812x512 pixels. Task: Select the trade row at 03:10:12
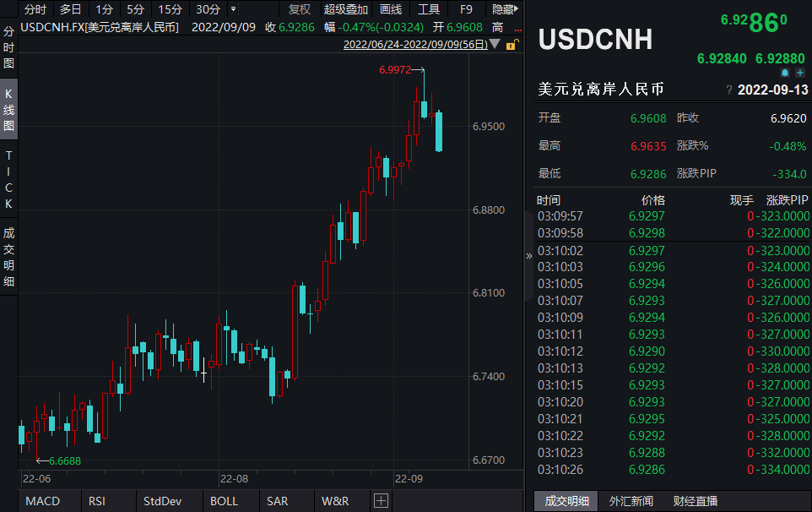pyautogui.click(x=673, y=351)
